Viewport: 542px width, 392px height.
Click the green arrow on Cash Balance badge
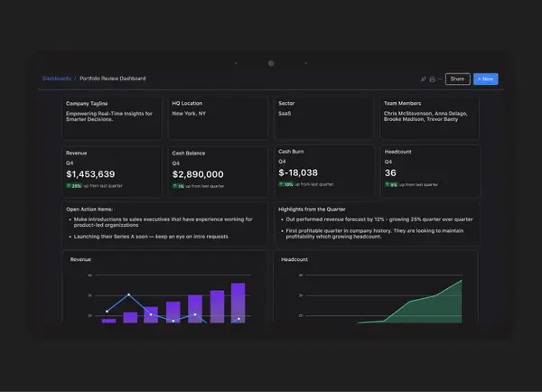(x=175, y=186)
